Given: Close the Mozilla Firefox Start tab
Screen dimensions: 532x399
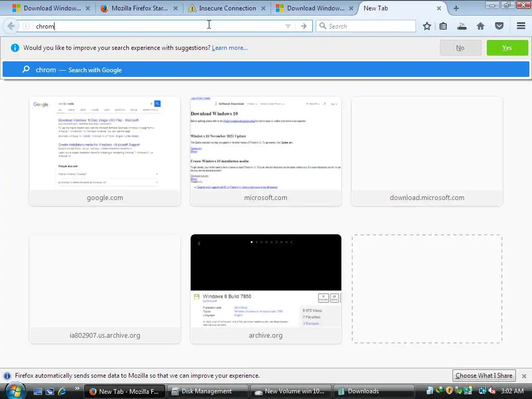Looking at the screenshot, I should click(x=176, y=8).
